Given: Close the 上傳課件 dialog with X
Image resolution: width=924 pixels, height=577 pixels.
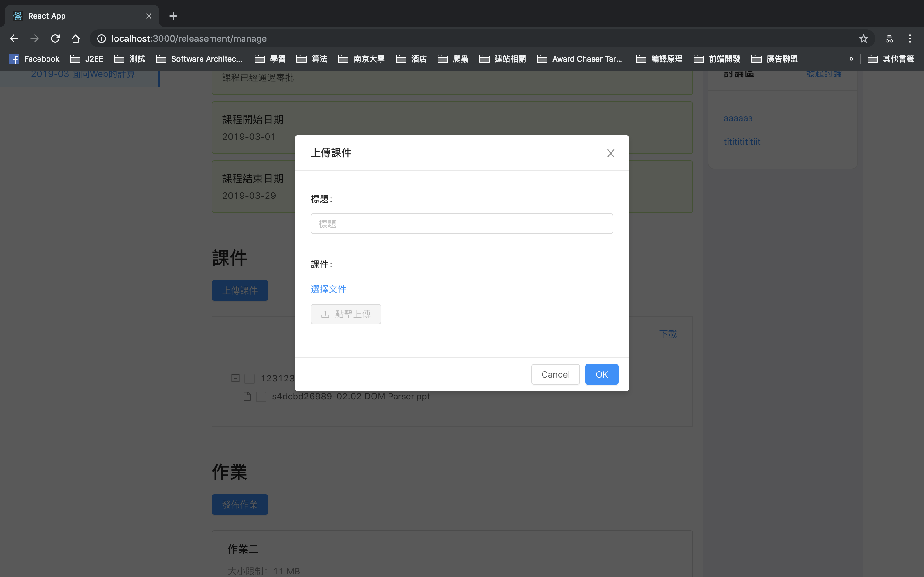Looking at the screenshot, I should [611, 153].
